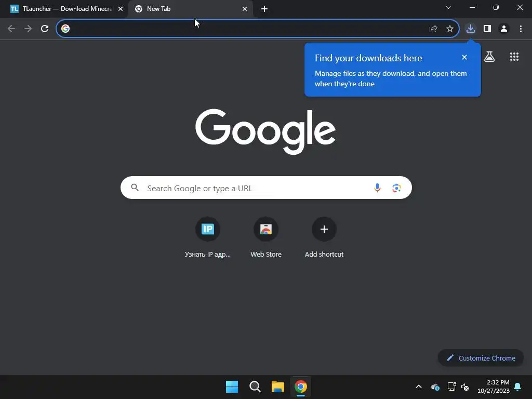Bookmark this tab with star icon
Image resolution: width=532 pixels, height=399 pixels.
tap(450, 29)
